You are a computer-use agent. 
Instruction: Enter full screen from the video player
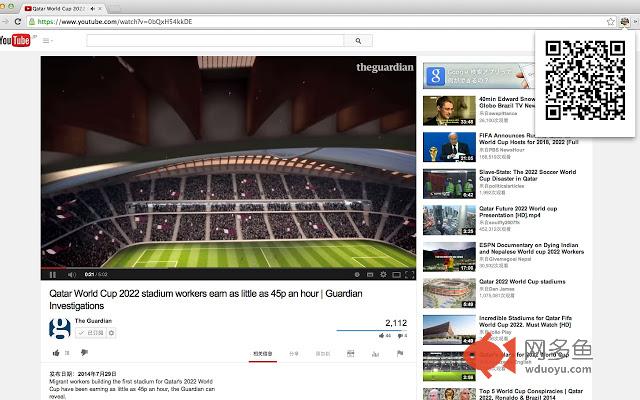(x=409, y=275)
